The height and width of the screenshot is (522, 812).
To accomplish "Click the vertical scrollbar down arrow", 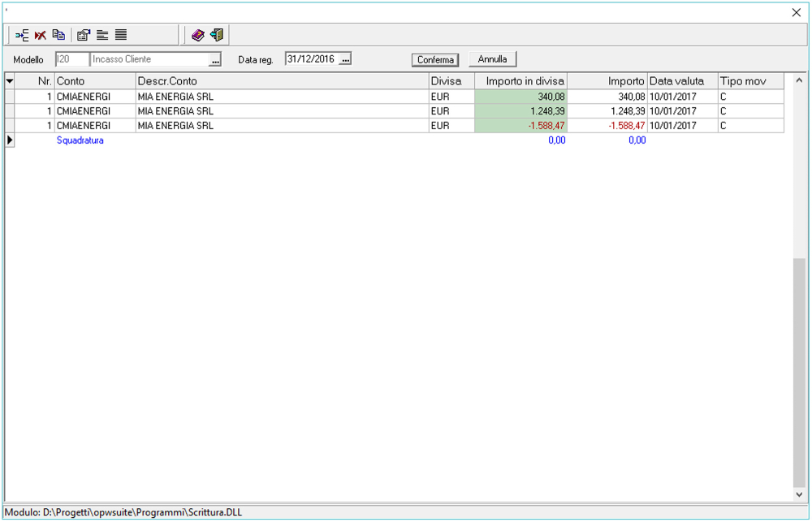I will (x=799, y=494).
